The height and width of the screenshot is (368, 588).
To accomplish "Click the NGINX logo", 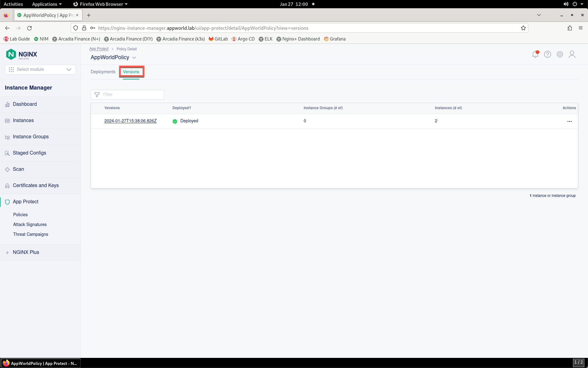I will click(x=21, y=54).
